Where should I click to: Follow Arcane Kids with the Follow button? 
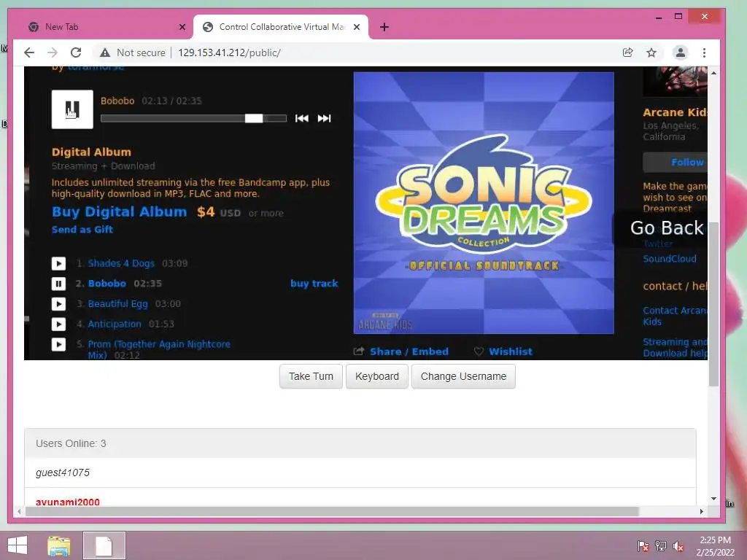pyautogui.click(x=675, y=163)
